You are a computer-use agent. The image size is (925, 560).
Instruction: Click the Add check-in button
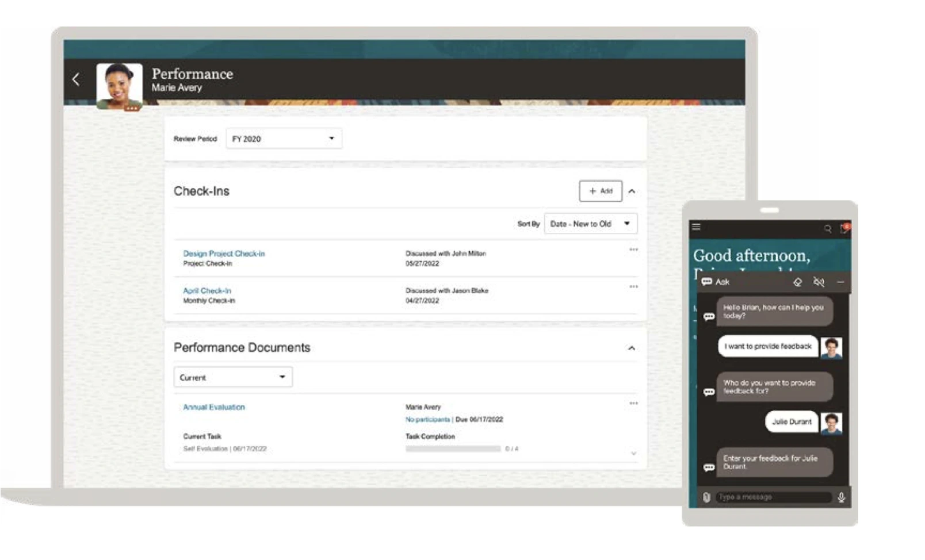(600, 191)
